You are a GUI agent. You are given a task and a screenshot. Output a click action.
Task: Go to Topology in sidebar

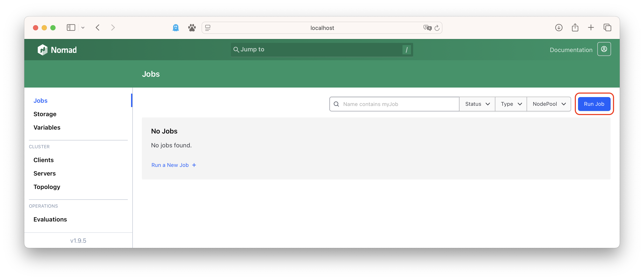[x=47, y=187]
